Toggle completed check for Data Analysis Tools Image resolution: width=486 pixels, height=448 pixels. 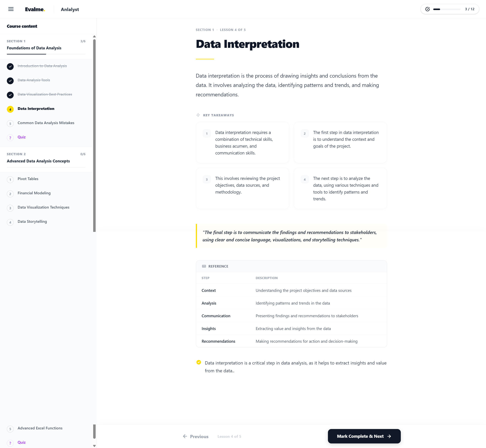10,81
